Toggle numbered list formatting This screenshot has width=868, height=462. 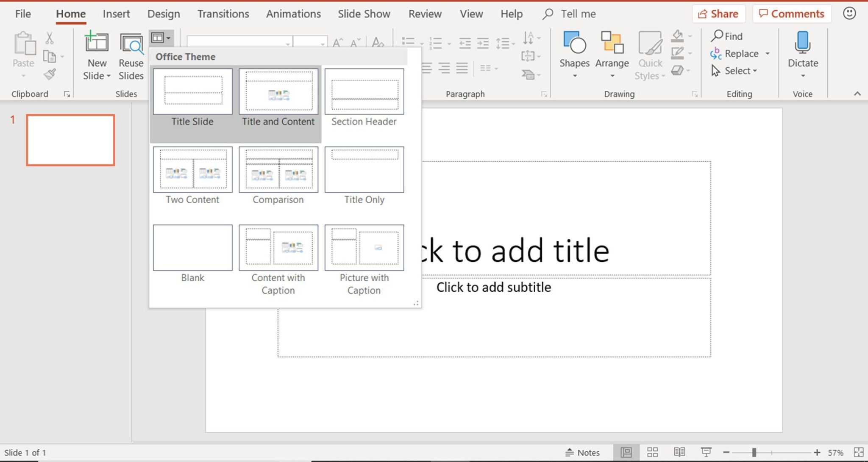[436, 42]
